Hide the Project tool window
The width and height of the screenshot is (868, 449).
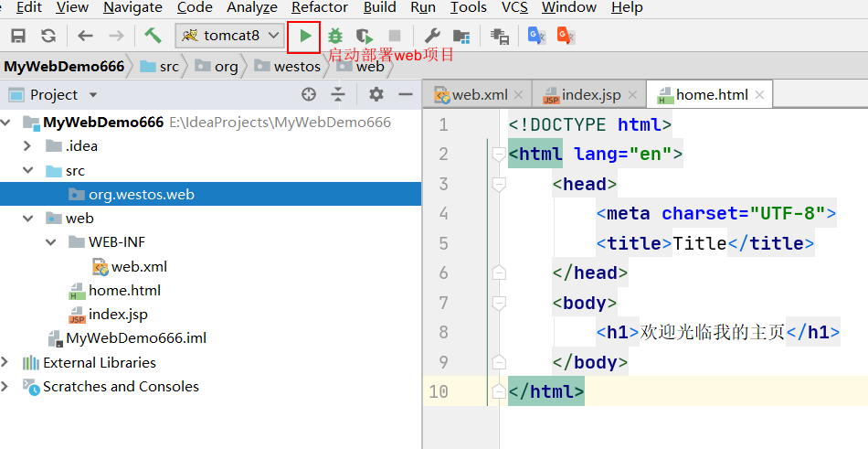[x=406, y=95]
